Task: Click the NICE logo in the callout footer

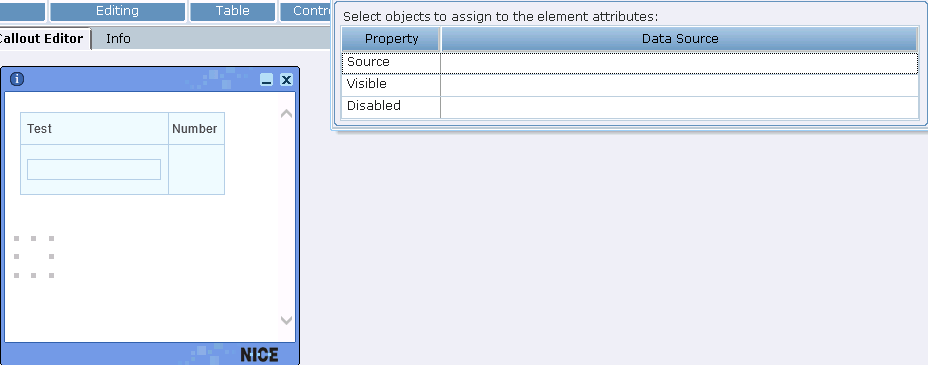Action: (x=259, y=355)
